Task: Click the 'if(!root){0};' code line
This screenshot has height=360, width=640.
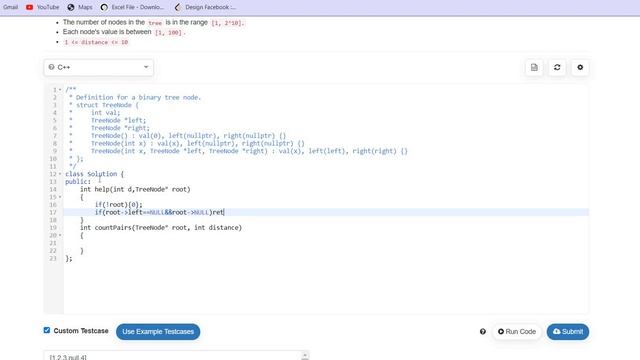Action: [x=119, y=204]
